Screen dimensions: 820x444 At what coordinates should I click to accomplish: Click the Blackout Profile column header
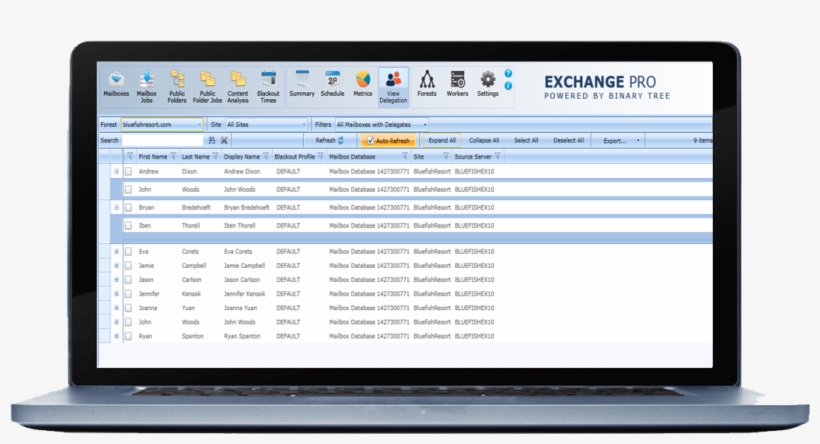[x=294, y=156]
